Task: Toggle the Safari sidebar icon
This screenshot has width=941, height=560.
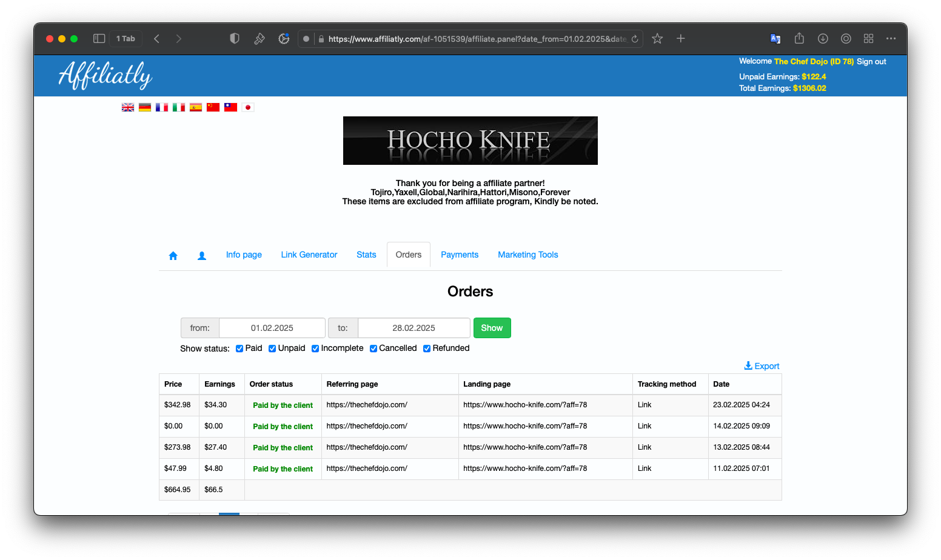Action: coord(99,38)
